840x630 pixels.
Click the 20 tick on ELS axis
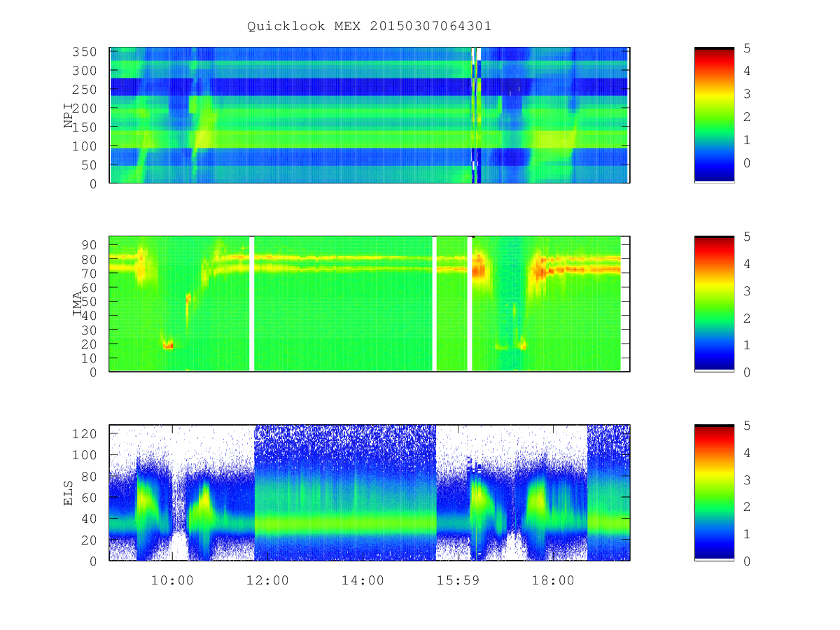click(x=90, y=540)
